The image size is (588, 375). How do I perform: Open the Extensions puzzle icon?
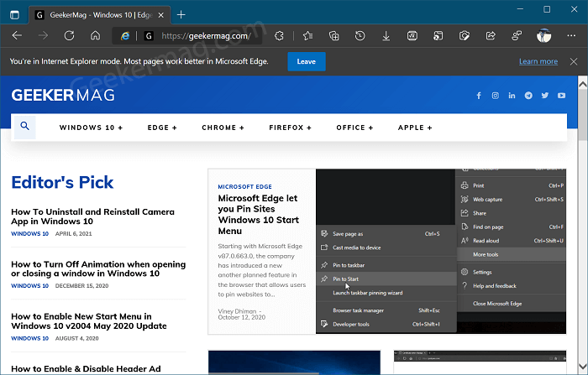[x=279, y=35]
